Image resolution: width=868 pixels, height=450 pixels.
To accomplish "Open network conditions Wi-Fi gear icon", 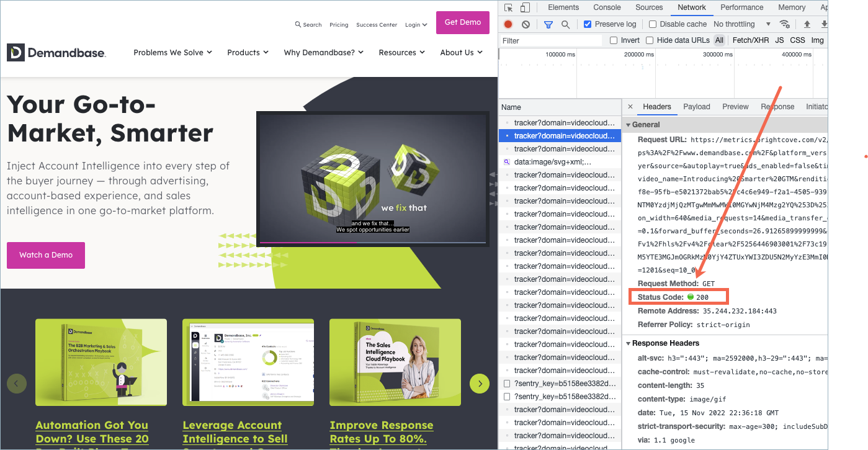I will (x=785, y=24).
